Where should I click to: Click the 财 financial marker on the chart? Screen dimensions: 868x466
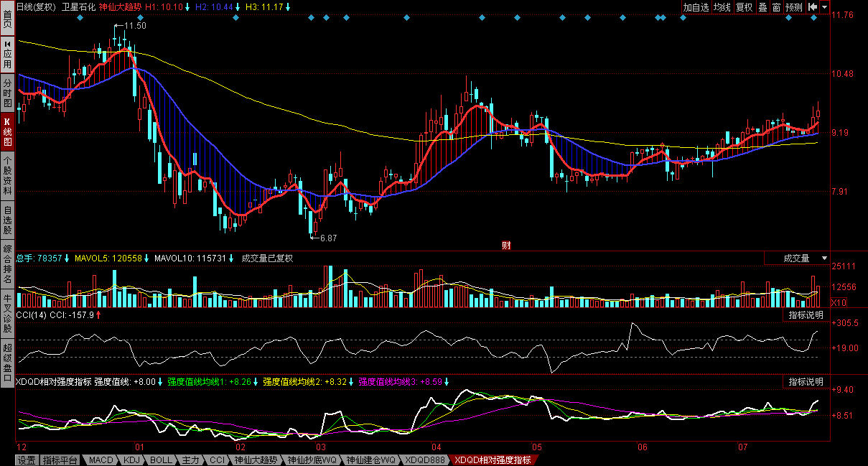click(506, 246)
